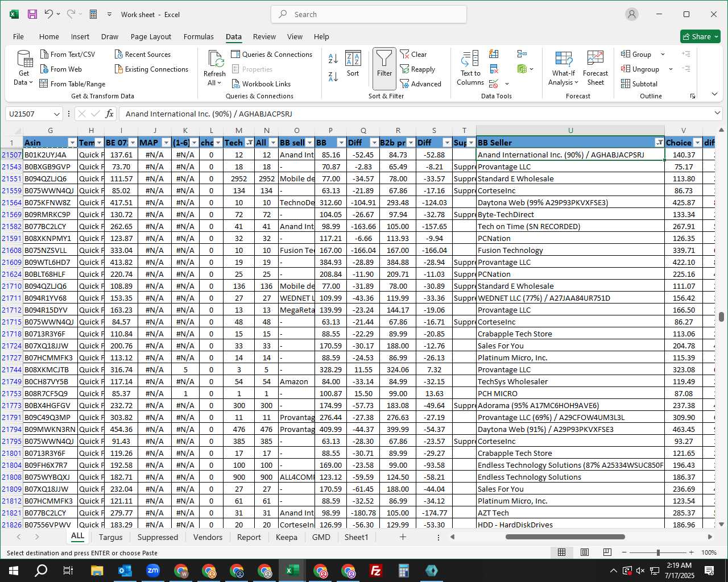Open the Sort dialog
The image size is (728, 582).
tap(353, 64)
